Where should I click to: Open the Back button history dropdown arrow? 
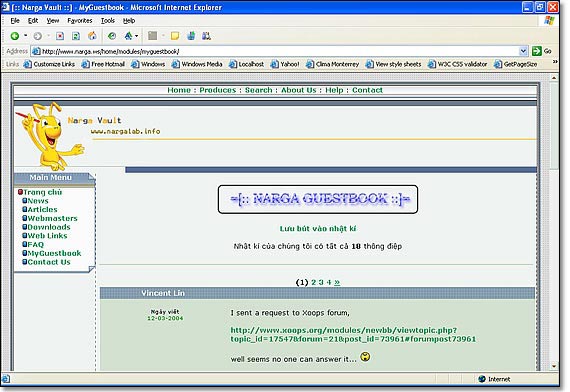click(x=25, y=36)
